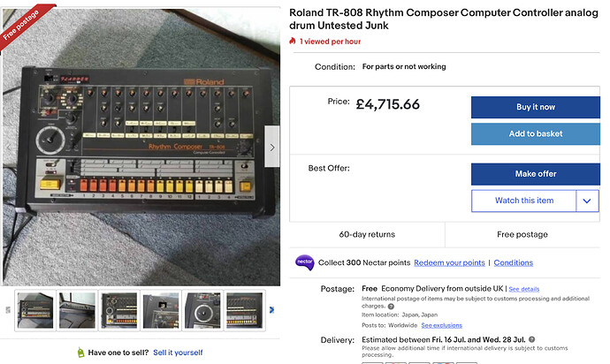This screenshot has width=610, height=364.
Task: Follow the Sell it yourself link
Action: 178,352
